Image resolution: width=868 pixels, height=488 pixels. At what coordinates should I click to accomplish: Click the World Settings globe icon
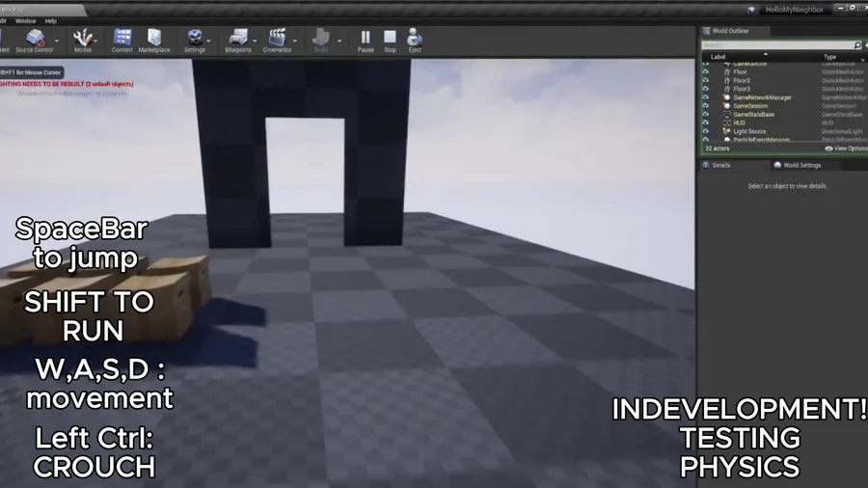[x=777, y=165]
